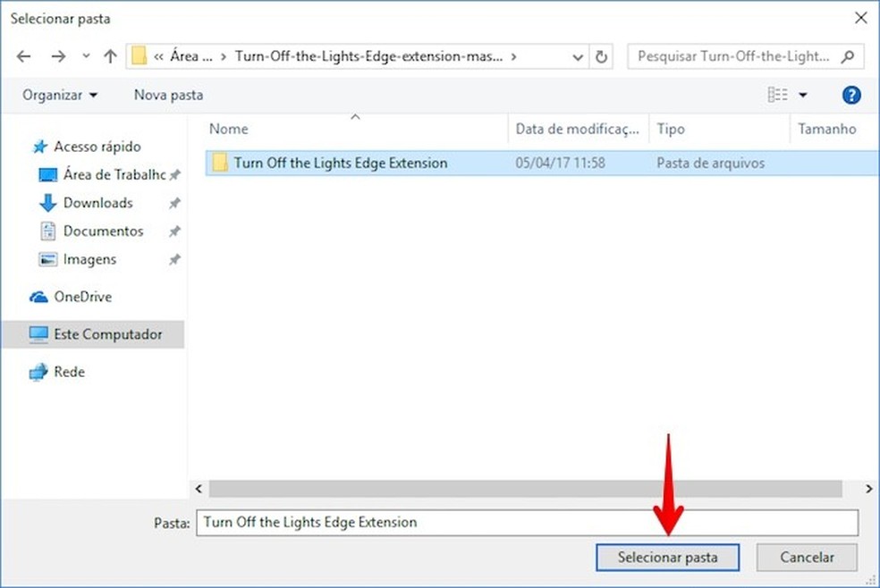Open Downloads in the sidebar
Screen dimensions: 880x588
click(97, 203)
